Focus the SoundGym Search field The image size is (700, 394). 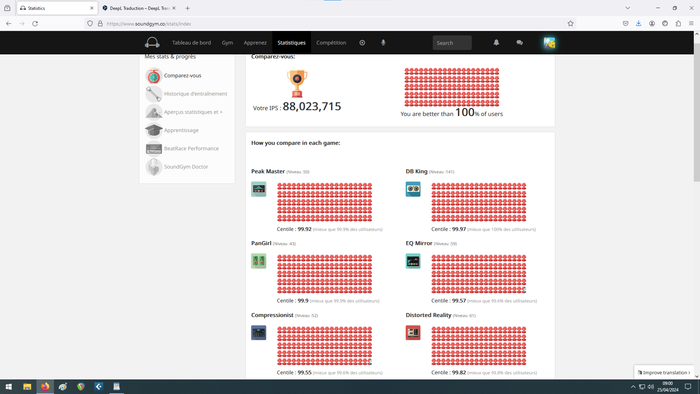452,43
